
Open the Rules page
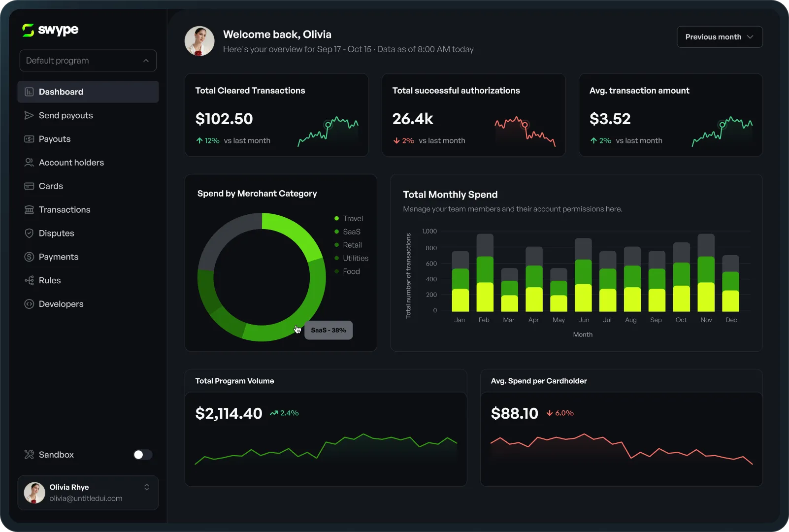[88, 280]
